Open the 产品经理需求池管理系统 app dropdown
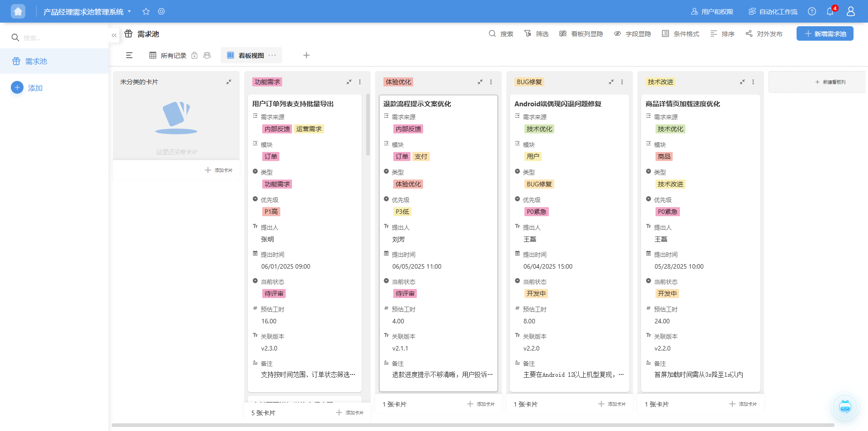This screenshot has width=868, height=431. coord(87,11)
